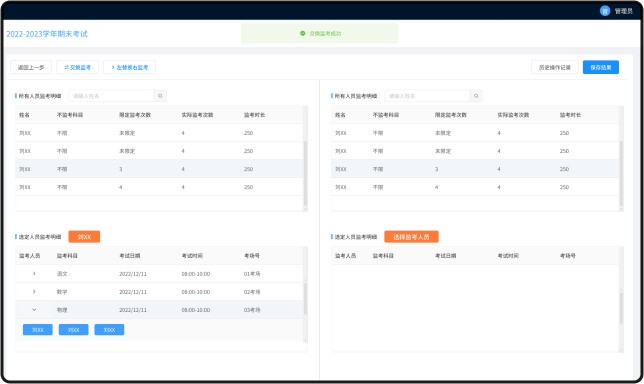Click the 2022-2023学年期末考试 title

[47, 34]
